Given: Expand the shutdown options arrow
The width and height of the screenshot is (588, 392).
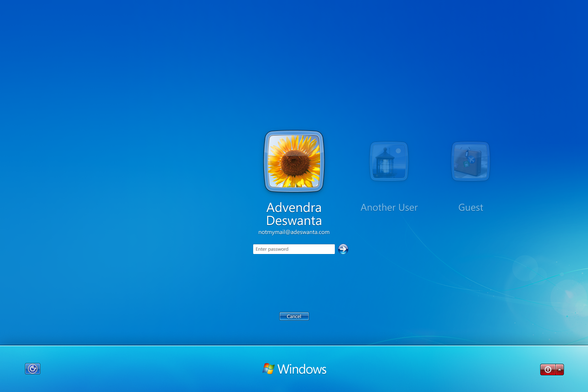Looking at the screenshot, I should (x=560, y=369).
